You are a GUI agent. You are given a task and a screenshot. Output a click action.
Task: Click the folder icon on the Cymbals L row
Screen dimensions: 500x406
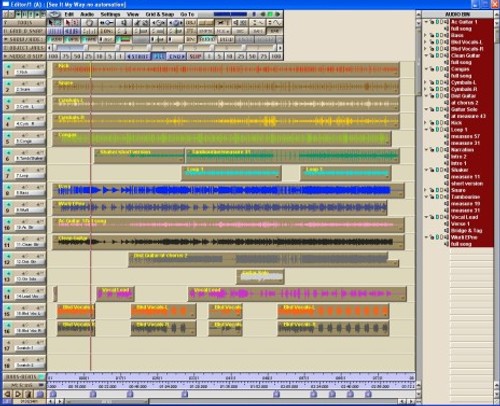click(x=432, y=82)
